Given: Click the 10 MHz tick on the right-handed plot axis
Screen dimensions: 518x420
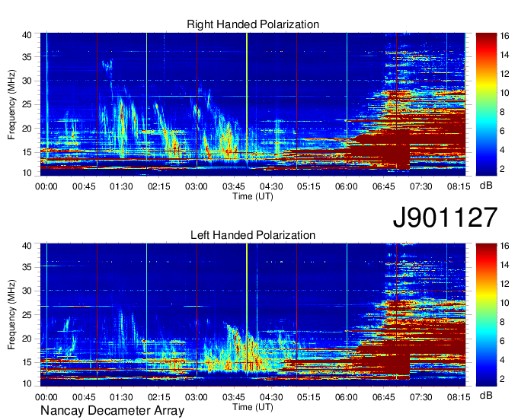Looking at the screenshot, I should 27,173.
